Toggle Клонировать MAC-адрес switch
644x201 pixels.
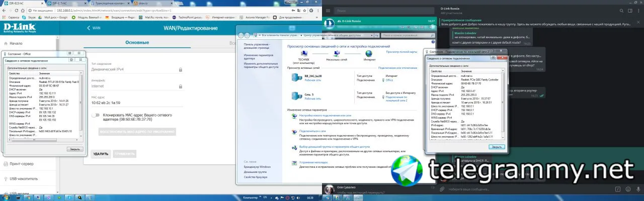[x=96, y=115]
